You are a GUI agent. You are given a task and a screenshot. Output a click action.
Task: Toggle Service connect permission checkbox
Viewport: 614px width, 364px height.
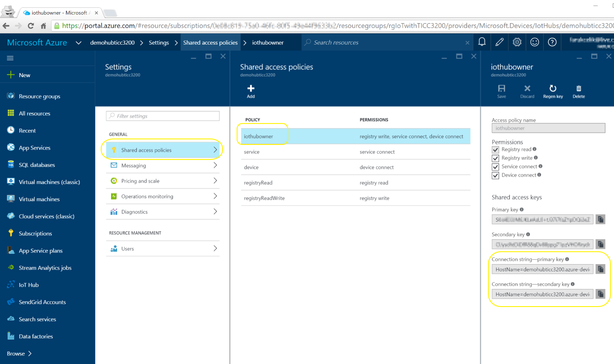[x=496, y=167]
